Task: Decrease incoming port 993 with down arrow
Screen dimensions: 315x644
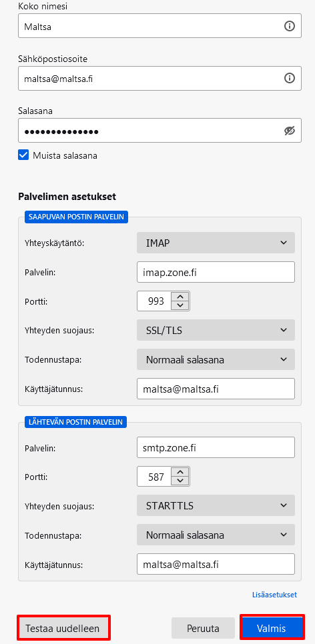Action: [x=180, y=305]
